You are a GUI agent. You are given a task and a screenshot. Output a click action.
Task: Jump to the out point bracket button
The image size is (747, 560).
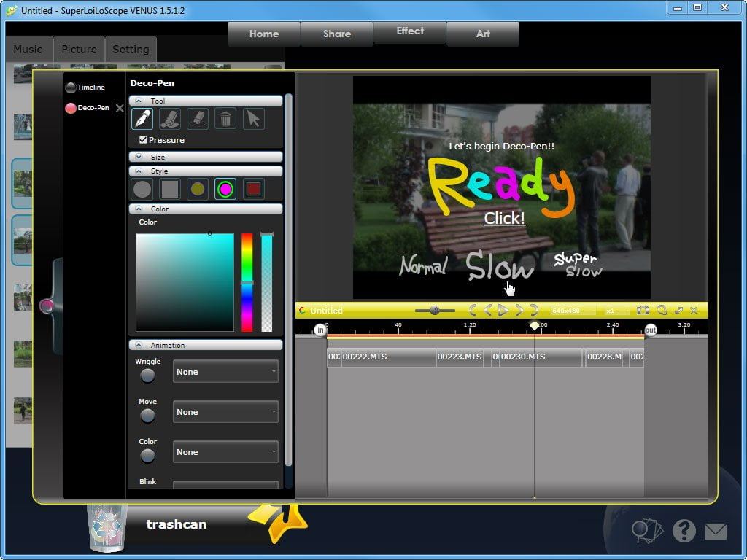(x=535, y=311)
